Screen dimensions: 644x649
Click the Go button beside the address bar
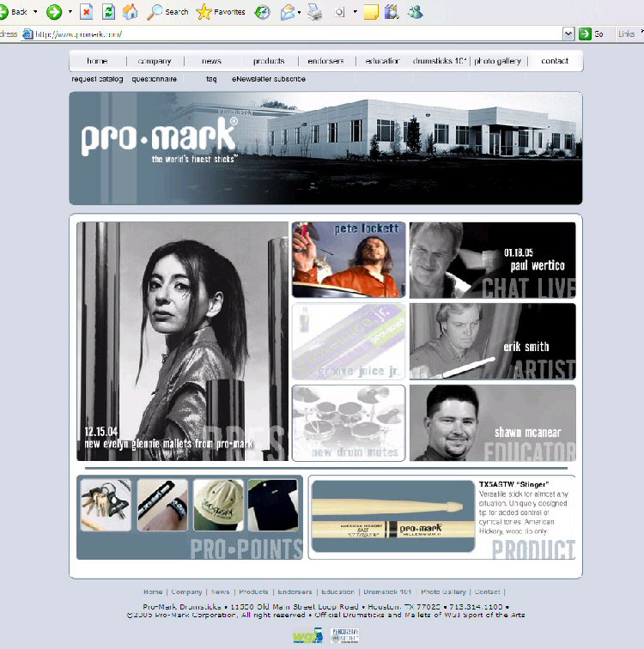tap(591, 33)
